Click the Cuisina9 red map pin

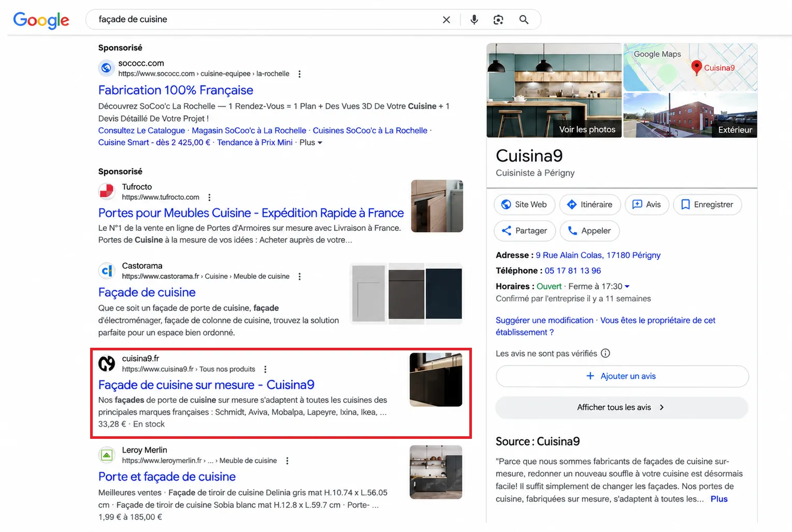697,67
